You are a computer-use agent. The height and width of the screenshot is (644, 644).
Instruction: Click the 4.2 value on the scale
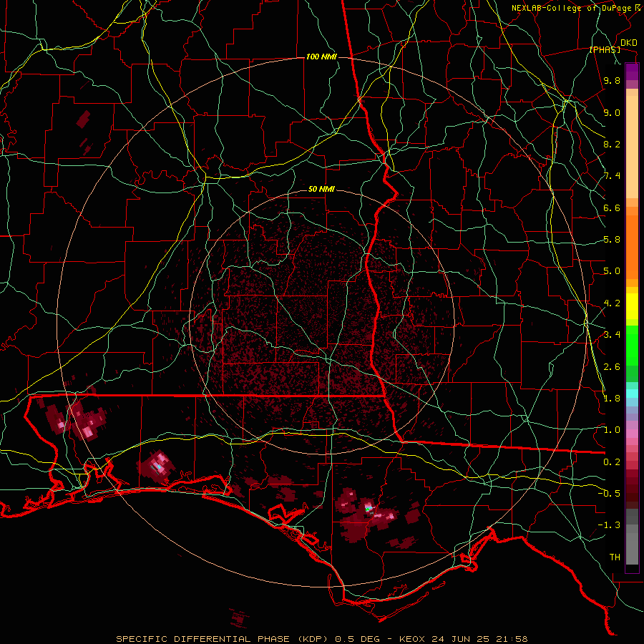[612, 303]
